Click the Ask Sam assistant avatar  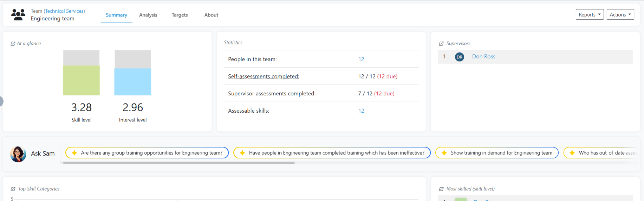[x=18, y=154]
